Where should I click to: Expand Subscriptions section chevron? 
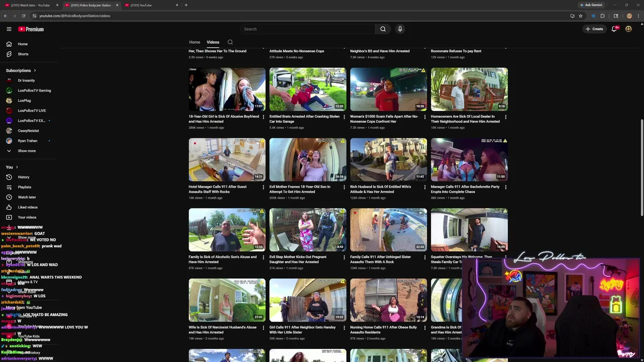point(35,70)
